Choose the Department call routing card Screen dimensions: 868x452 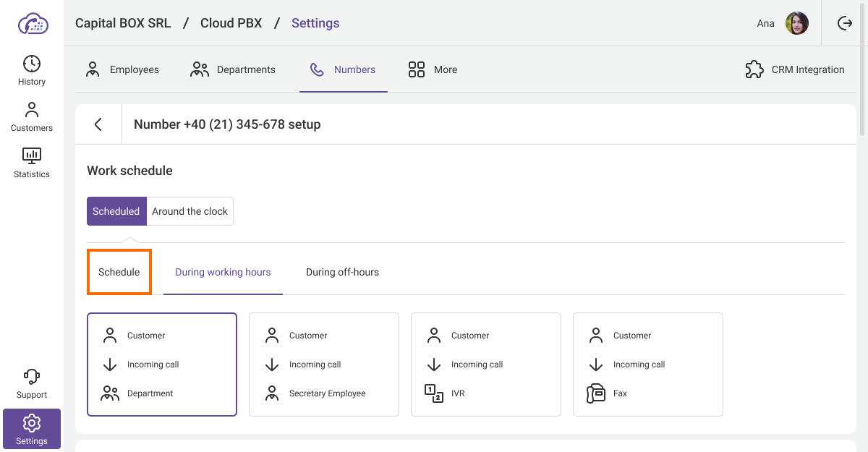click(x=162, y=364)
